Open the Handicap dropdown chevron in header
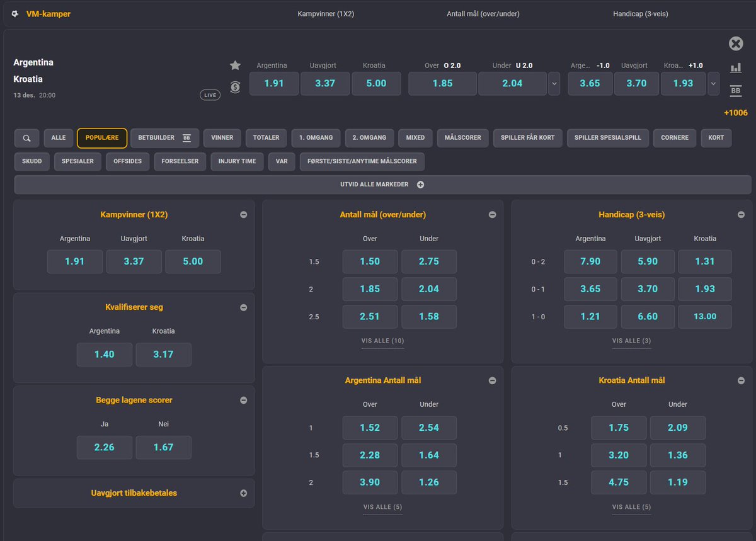The height and width of the screenshot is (541, 756). click(713, 83)
